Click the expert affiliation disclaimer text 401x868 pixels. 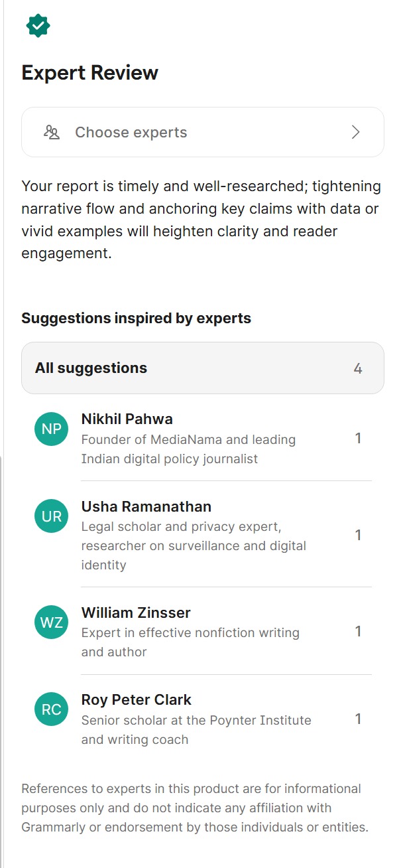coord(195,808)
